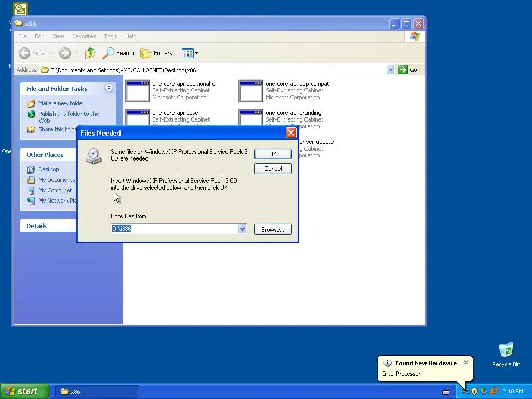This screenshot has width=532, height=399.
Task: Open the Edit menu
Action: pyautogui.click(x=39, y=36)
